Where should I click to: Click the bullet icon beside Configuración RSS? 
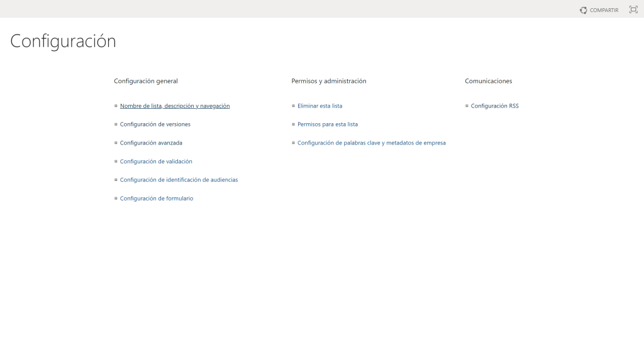tap(466, 106)
